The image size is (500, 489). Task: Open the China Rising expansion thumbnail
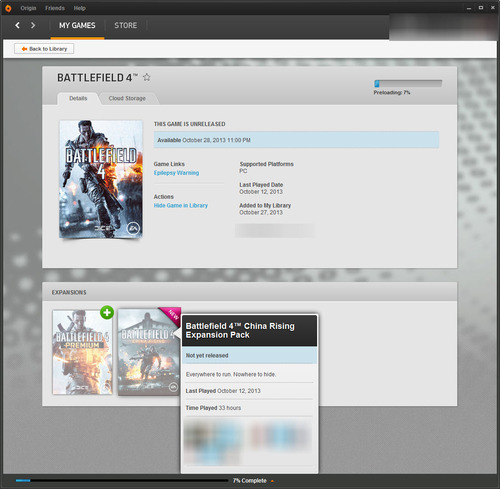[x=149, y=352]
